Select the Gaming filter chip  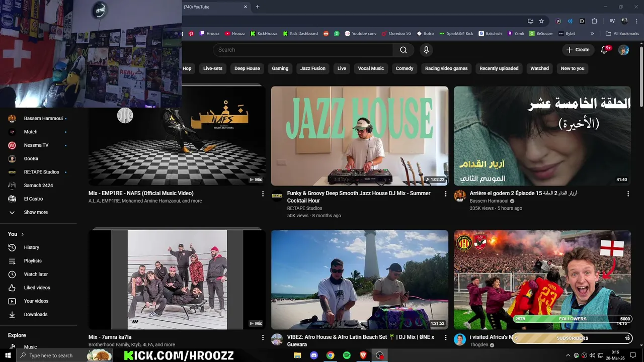click(280, 68)
